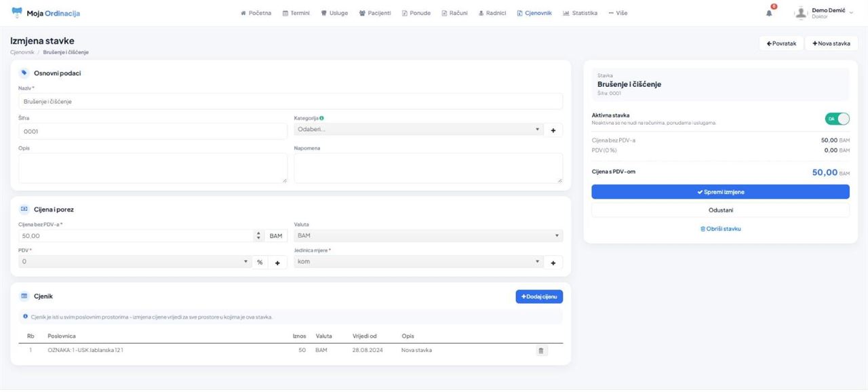Click the Spremi izmjene button
Image resolution: width=868 pixels, height=392 pixels.
(720, 192)
